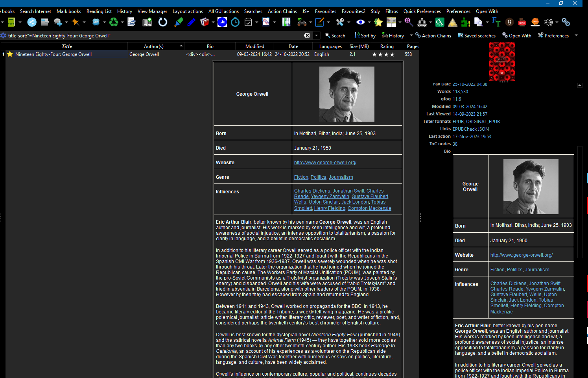Click the Search button in search bar
588x378 pixels.
coord(335,35)
